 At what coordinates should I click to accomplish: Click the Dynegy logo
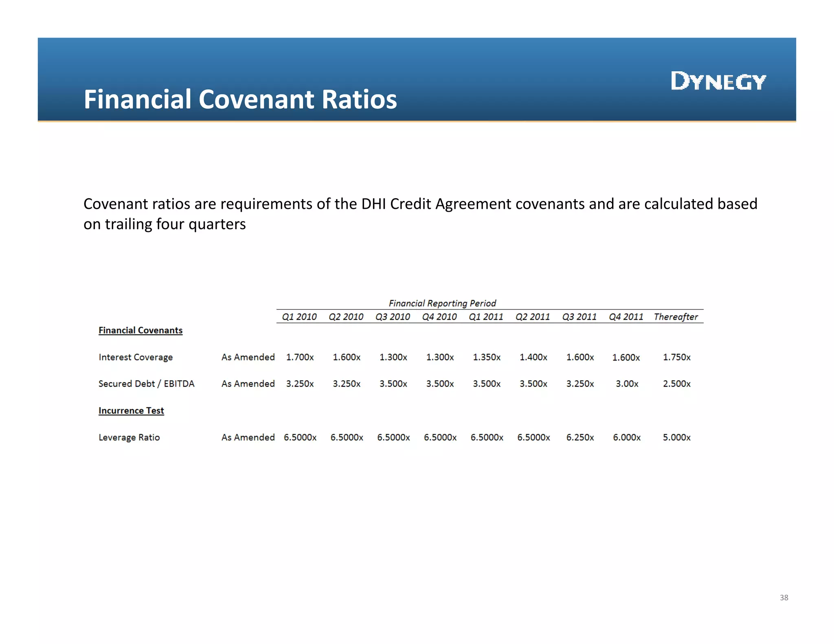[718, 81]
